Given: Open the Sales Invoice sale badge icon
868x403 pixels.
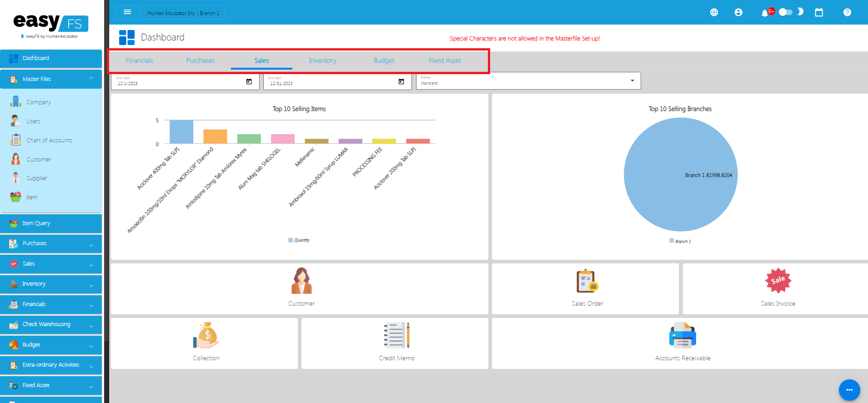Looking at the screenshot, I should pyautogui.click(x=778, y=281).
